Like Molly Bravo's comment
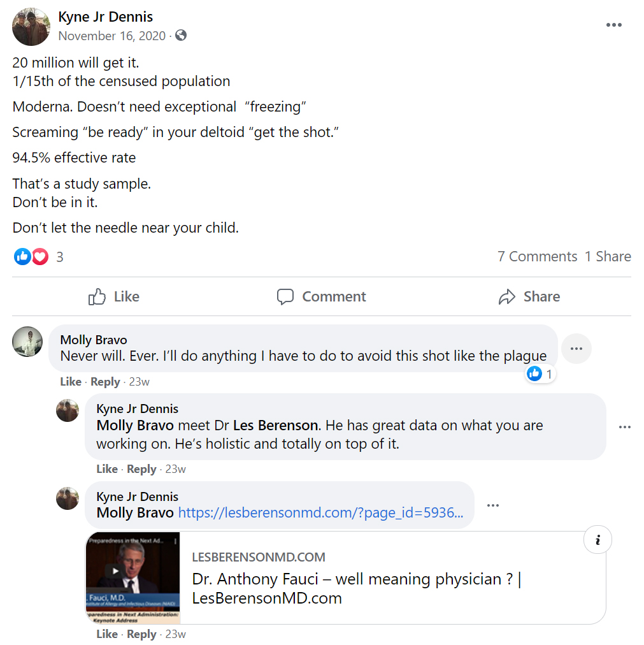The height and width of the screenshot is (645, 644). pos(70,382)
